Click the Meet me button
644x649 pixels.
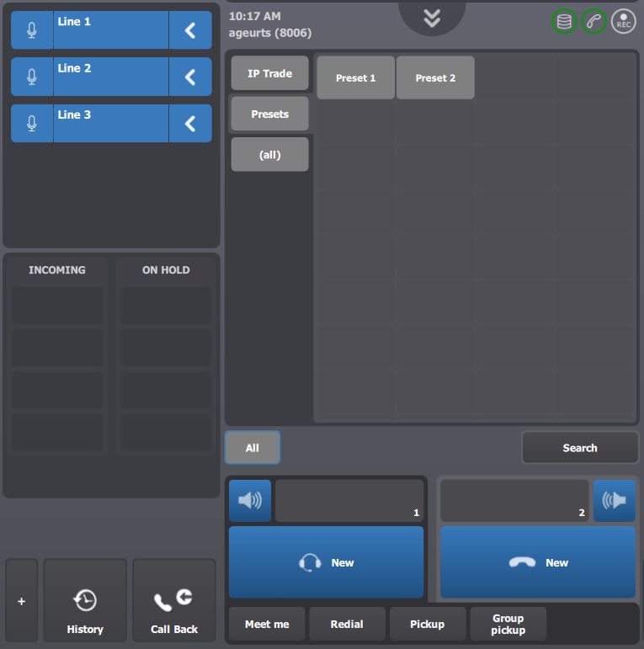[267, 624]
